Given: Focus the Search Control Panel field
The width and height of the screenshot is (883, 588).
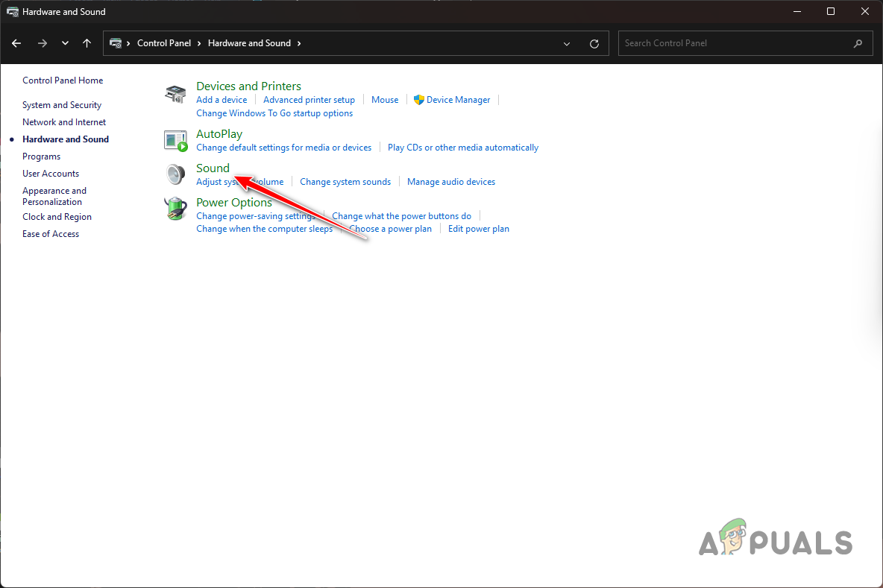Looking at the screenshot, I should [746, 43].
